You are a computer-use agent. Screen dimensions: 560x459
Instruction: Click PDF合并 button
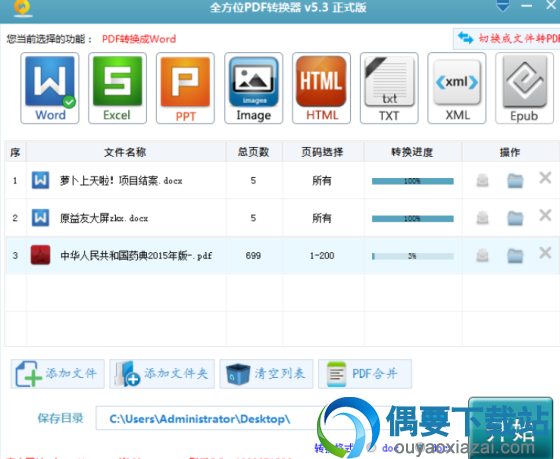pyautogui.click(x=365, y=374)
